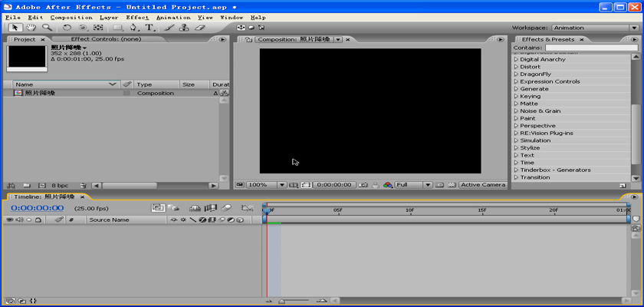
Task: Select the Eraser tool
Action: point(200,28)
